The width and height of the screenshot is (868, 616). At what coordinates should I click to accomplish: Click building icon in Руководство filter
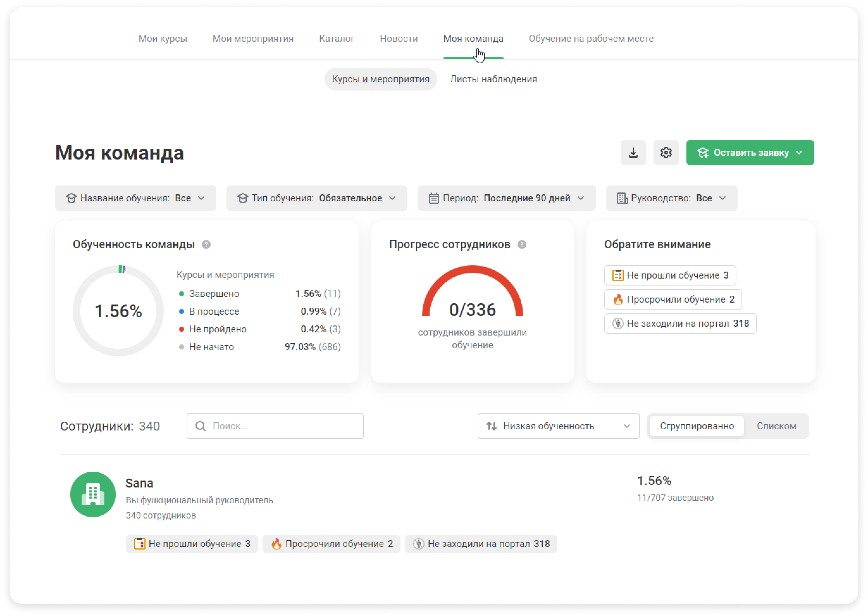pyautogui.click(x=622, y=198)
